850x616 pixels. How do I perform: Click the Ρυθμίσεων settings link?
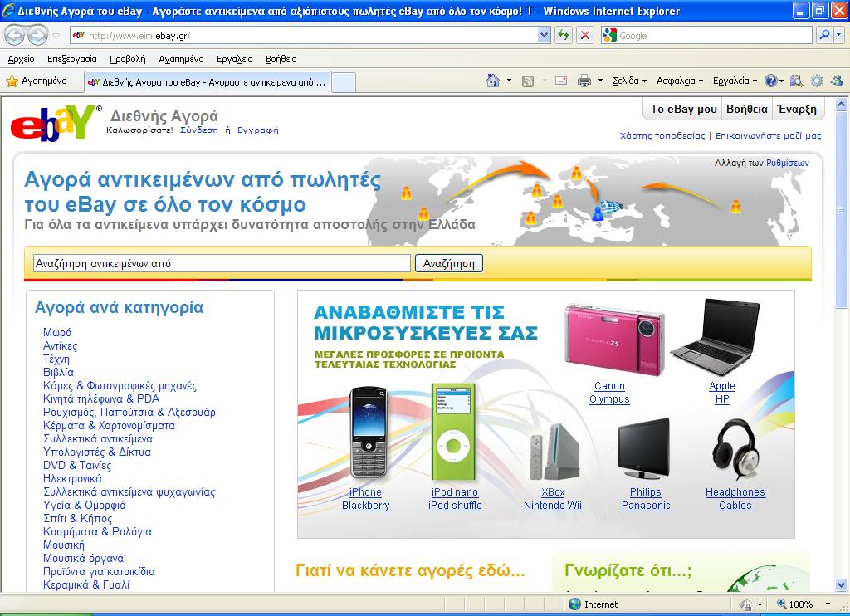click(787, 163)
